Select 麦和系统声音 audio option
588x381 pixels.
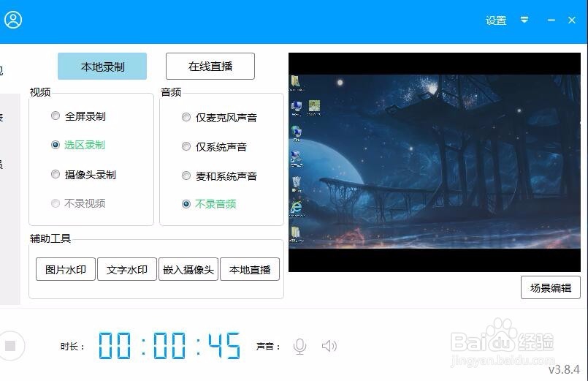[219, 176]
